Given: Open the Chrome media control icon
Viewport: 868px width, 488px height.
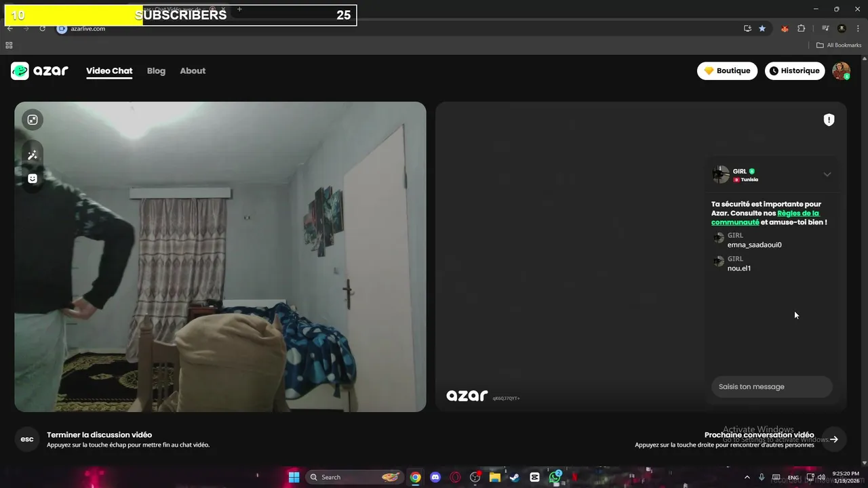Looking at the screenshot, I should click(825, 28).
